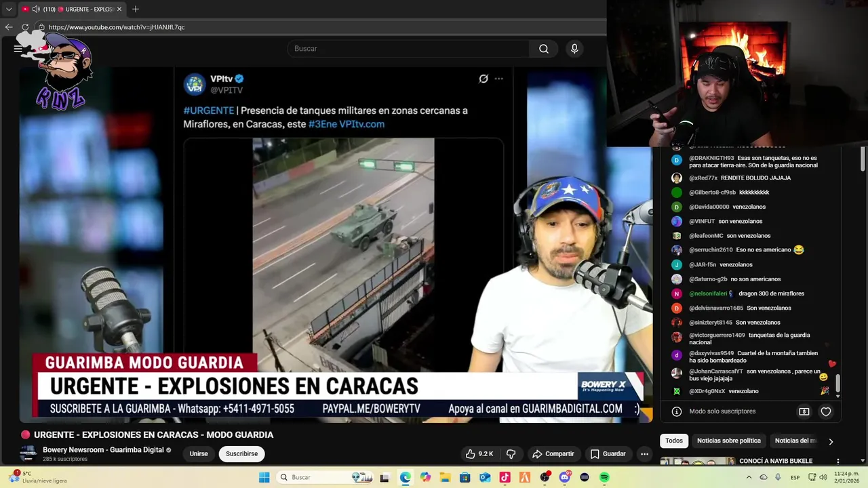The width and height of the screenshot is (868, 488).
Task: Reload the page in browser
Action: [x=25, y=27]
